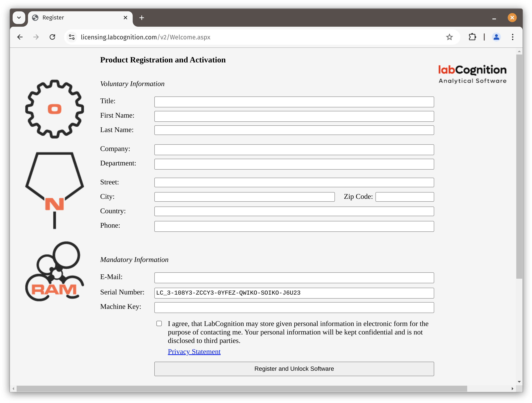The image size is (532, 403).
Task: Open the three-dot Chrome menu
Action: [x=513, y=37]
